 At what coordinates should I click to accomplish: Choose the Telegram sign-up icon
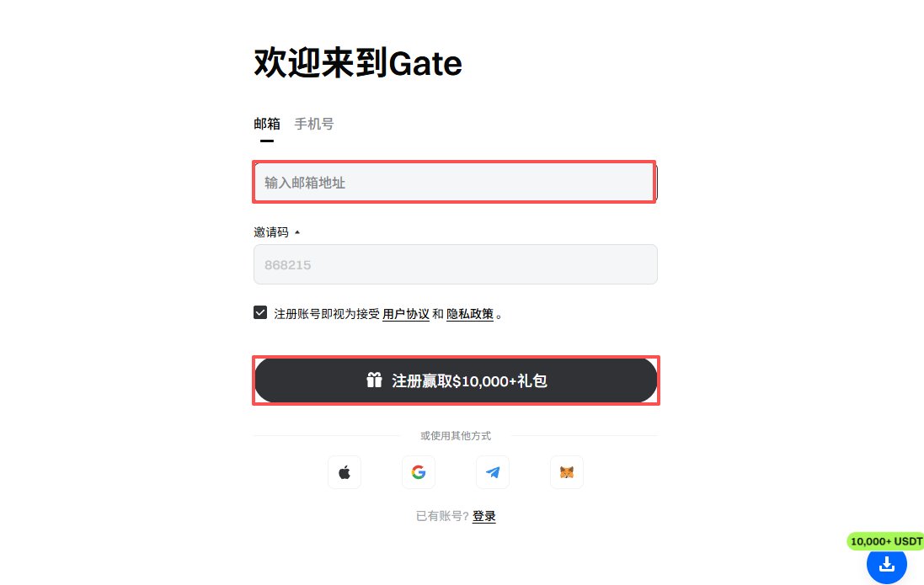point(492,472)
